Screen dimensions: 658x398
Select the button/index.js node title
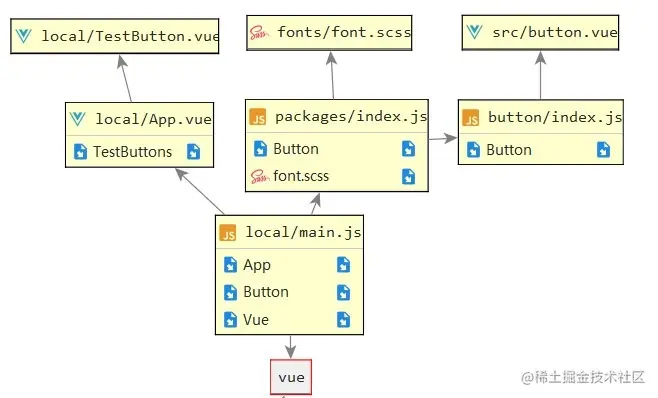click(555, 117)
